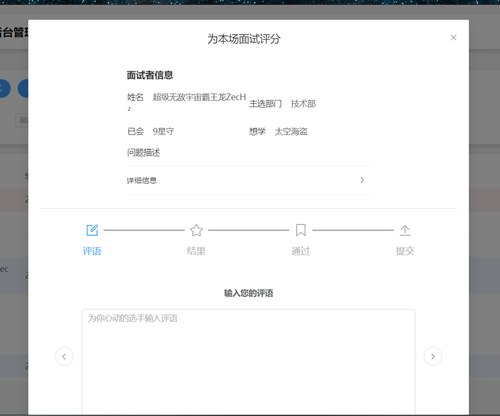Click the 主选部门 label

[x=266, y=104]
